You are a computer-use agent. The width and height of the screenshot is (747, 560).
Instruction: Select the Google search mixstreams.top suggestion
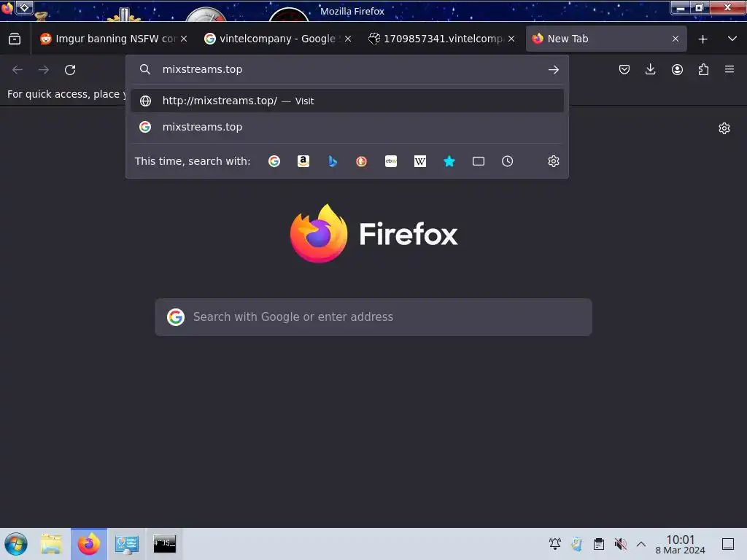pos(347,127)
